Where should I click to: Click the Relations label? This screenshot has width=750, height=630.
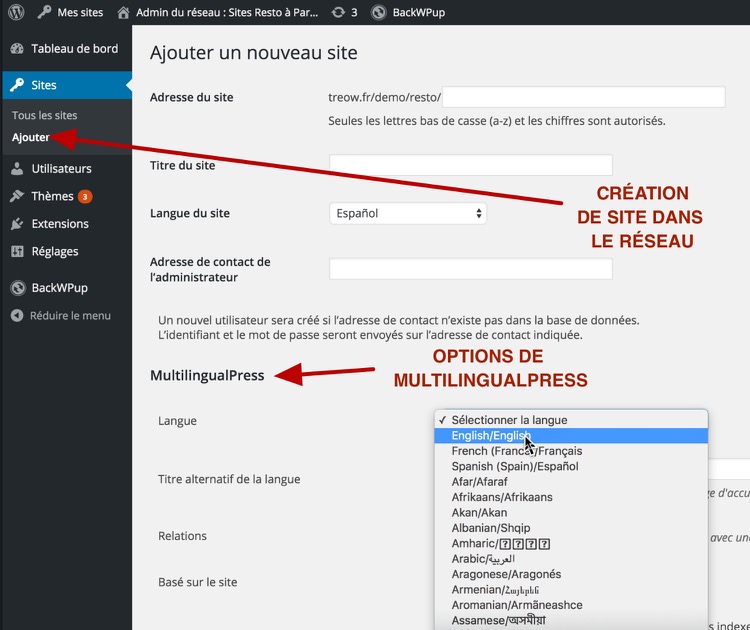click(x=182, y=536)
